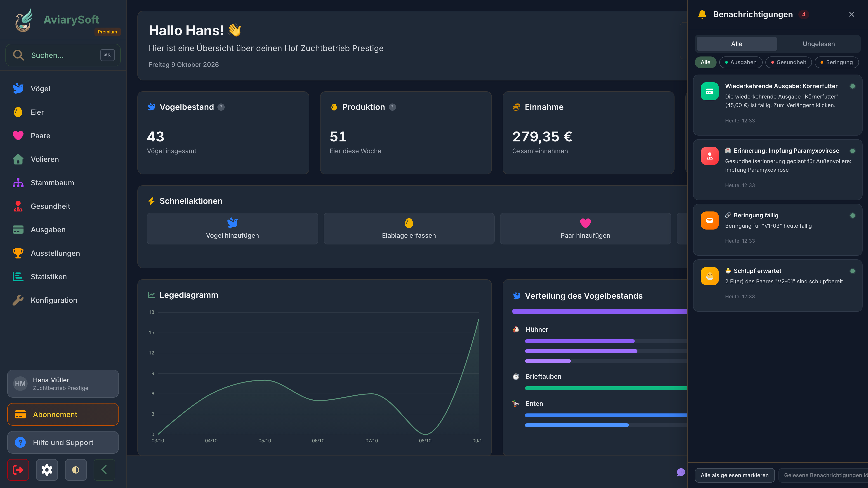Image resolution: width=868 pixels, height=488 pixels.
Task: Open Hilfe und Support
Action: coord(63,443)
